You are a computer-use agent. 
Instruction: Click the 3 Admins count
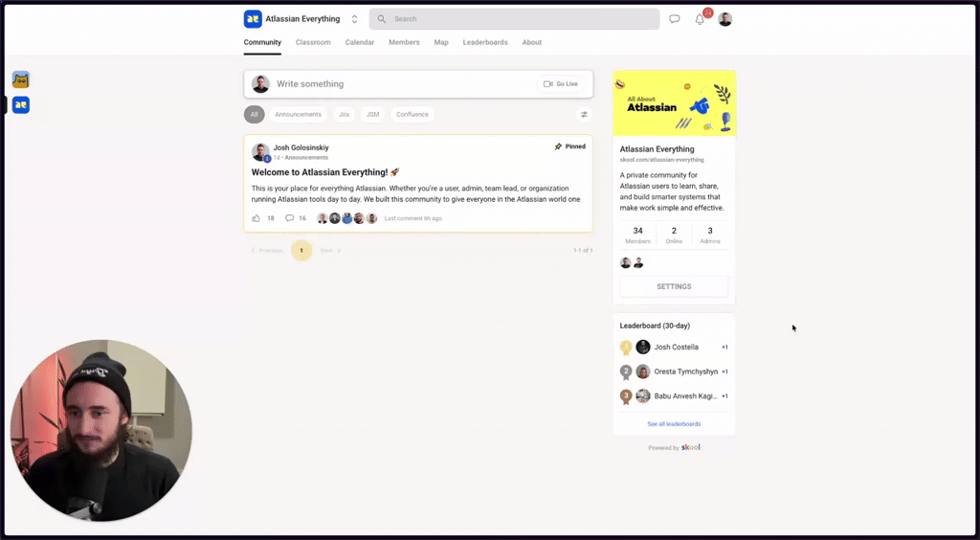pos(710,235)
